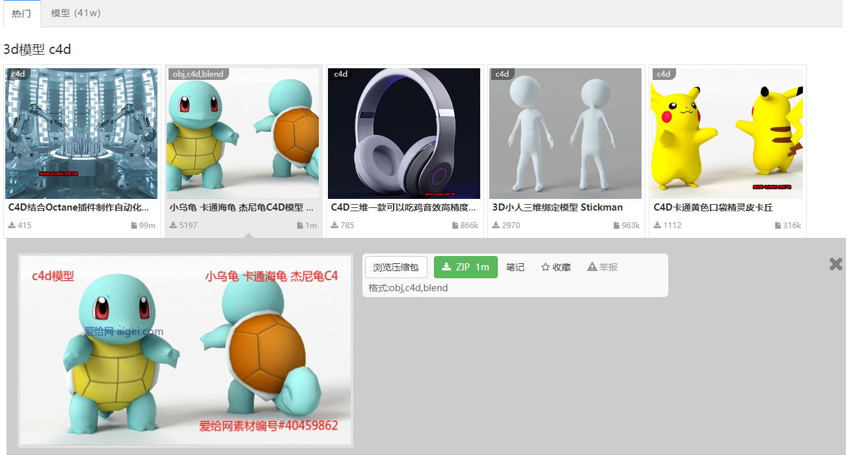
Task: Report item via 举报 warning icon
Action: [x=603, y=267]
